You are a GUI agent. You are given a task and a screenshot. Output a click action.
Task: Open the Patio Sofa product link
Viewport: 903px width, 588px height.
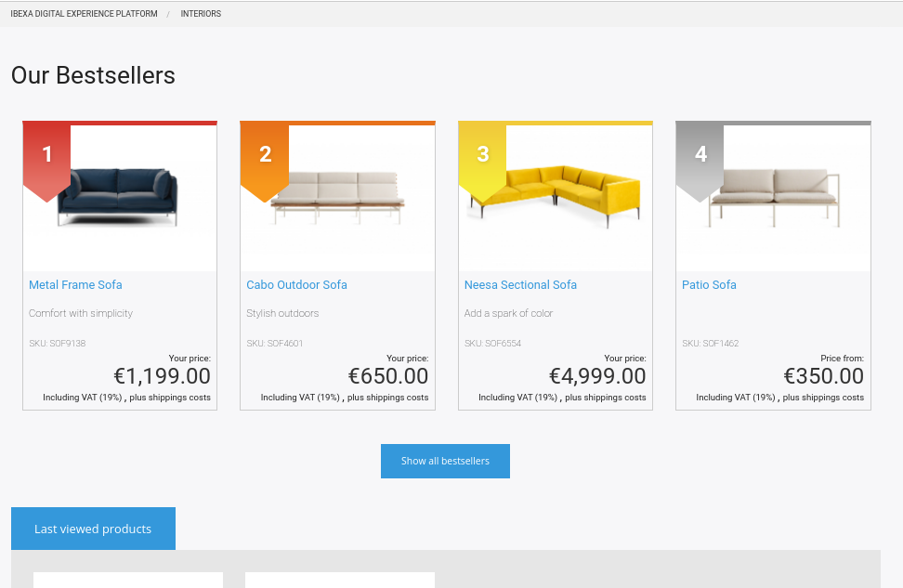[709, 284]
